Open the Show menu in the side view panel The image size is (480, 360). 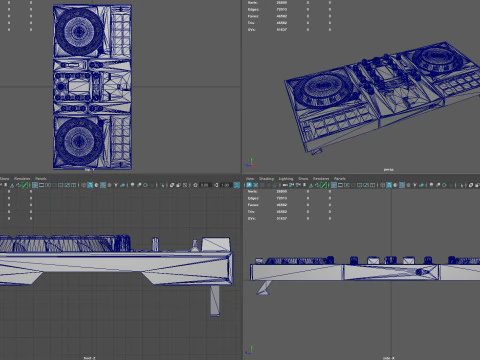(303, 179)
